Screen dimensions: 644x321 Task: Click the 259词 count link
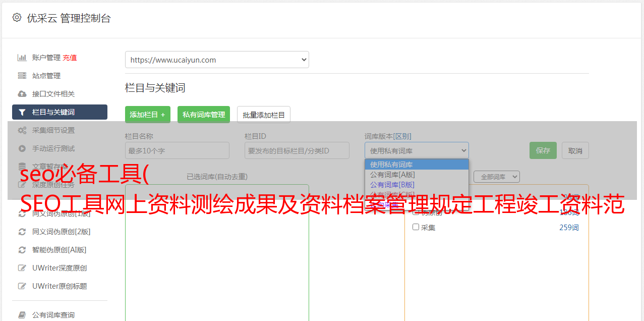point(569,228)
